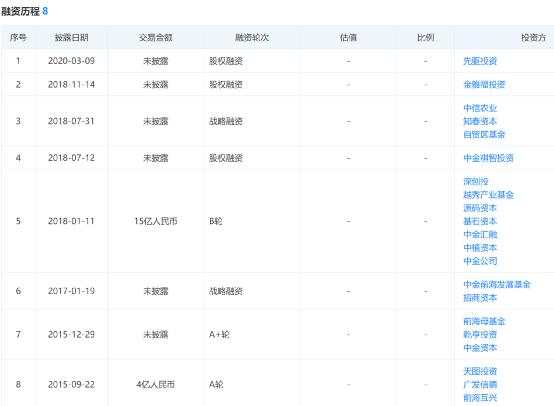The height and width of the screenshot is (406, 554).
Task: Open the 广发信德 investor link
Action: tap(480, 384)
